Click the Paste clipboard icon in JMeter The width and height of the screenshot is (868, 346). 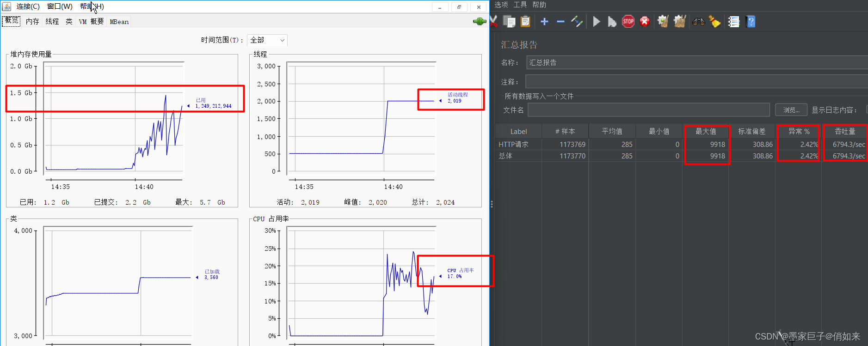pyautogui.click(x=525, y=21)
